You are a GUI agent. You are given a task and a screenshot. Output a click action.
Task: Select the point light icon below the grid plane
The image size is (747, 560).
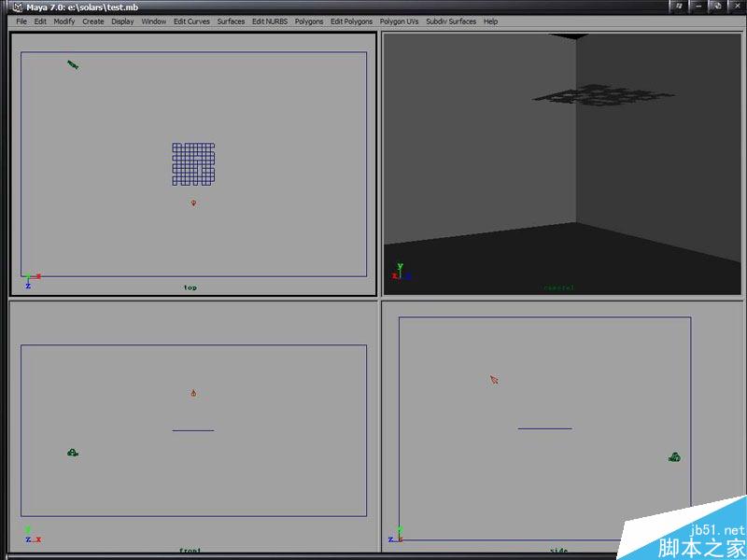pos(193,202)
